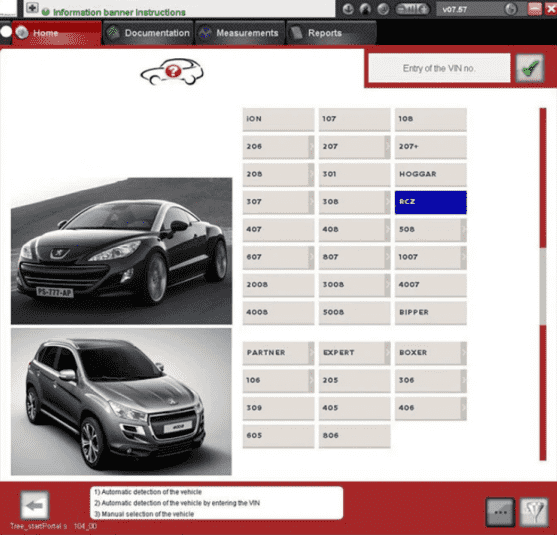Expand the 307 model variants
This screenshot has height=535, width=557.
[311, 202]
